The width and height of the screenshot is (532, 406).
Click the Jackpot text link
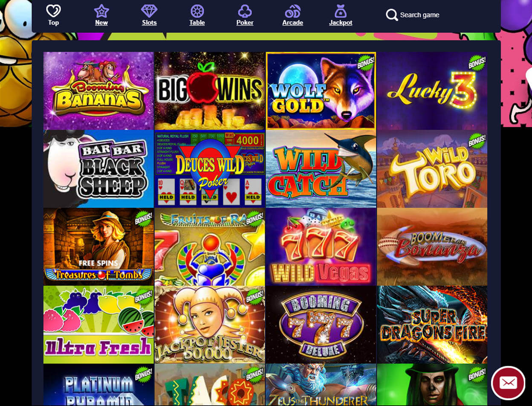(x=341, y=23)
